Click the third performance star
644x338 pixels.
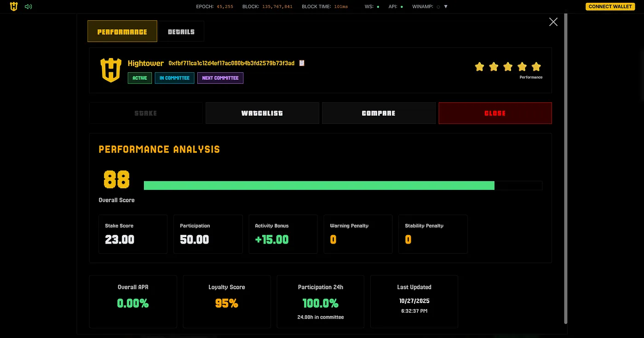tap(508, 67)
